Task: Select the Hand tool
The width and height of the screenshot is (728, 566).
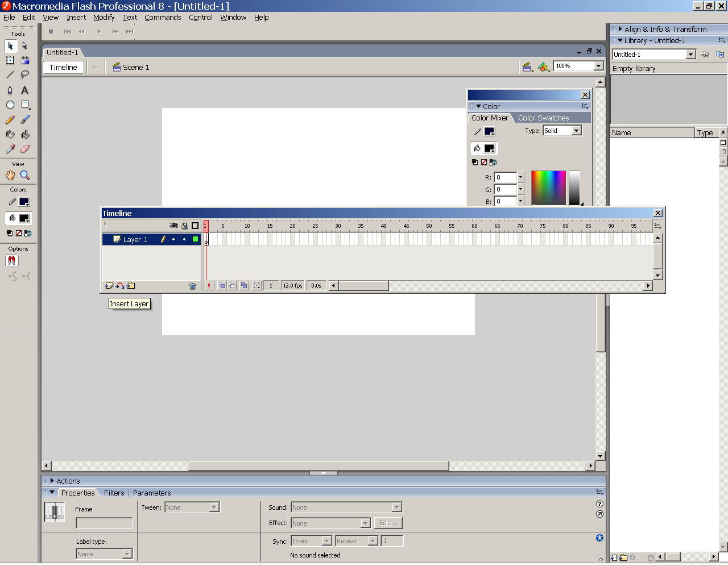Action: 10,175
